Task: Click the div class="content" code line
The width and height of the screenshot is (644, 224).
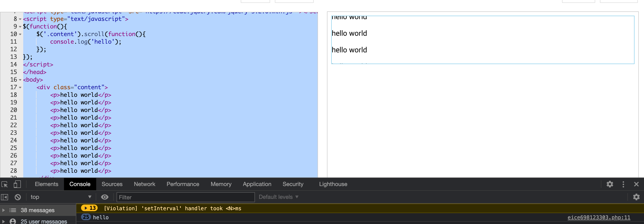Action: coord(72,87)
